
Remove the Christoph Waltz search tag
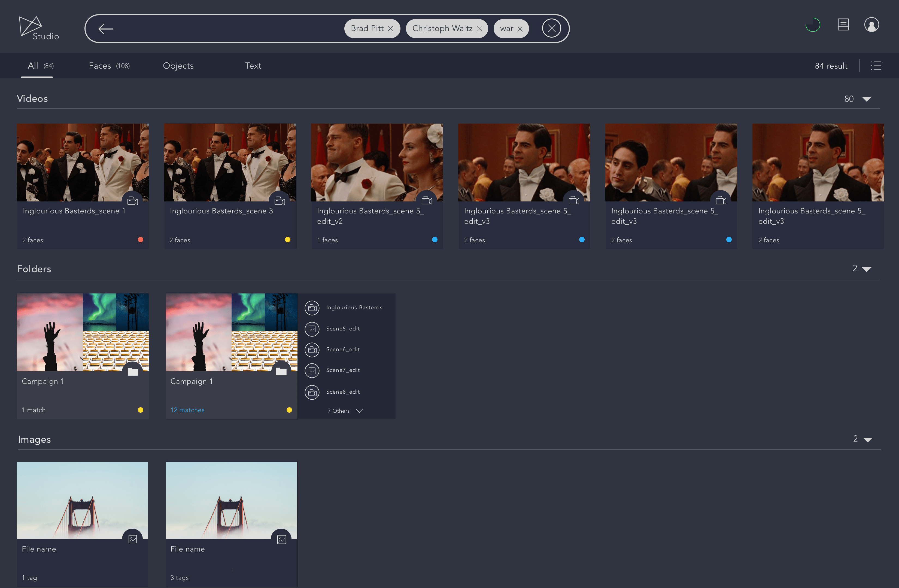479,29
